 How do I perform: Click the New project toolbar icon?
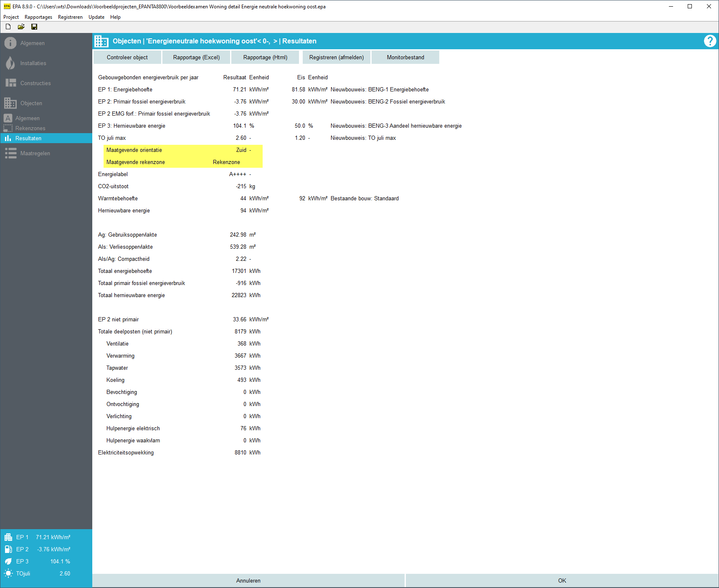(8, 27)
